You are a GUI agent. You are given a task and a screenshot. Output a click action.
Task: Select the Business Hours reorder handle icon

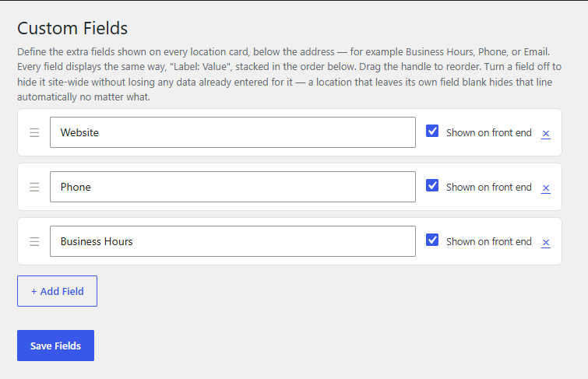pos(34,241)
